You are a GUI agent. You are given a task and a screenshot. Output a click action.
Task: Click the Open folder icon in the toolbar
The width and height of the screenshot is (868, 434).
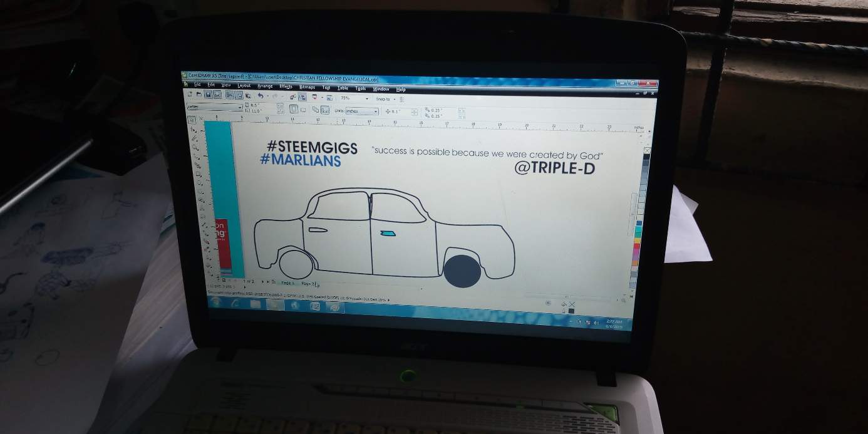pyautogui.click(x=199, y=95)
